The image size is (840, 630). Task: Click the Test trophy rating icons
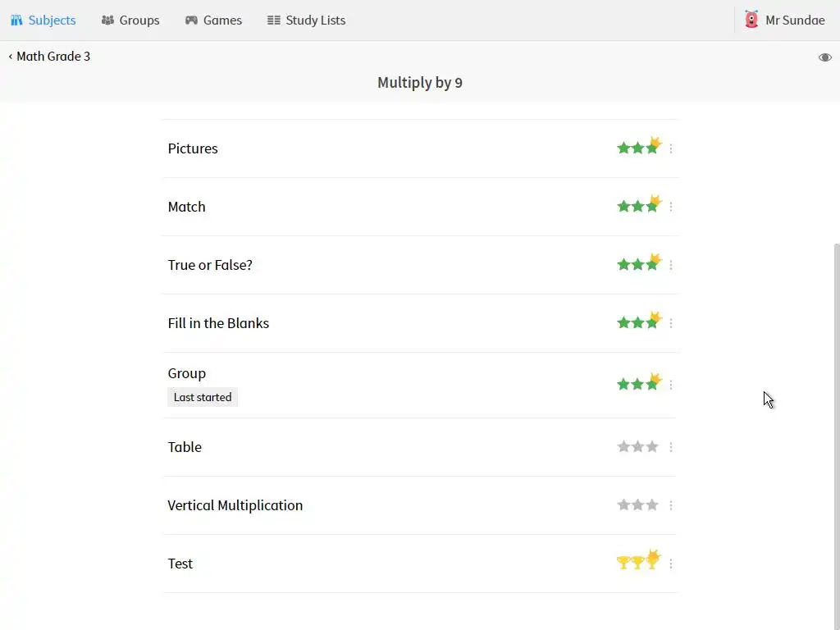tap(638, 563)
